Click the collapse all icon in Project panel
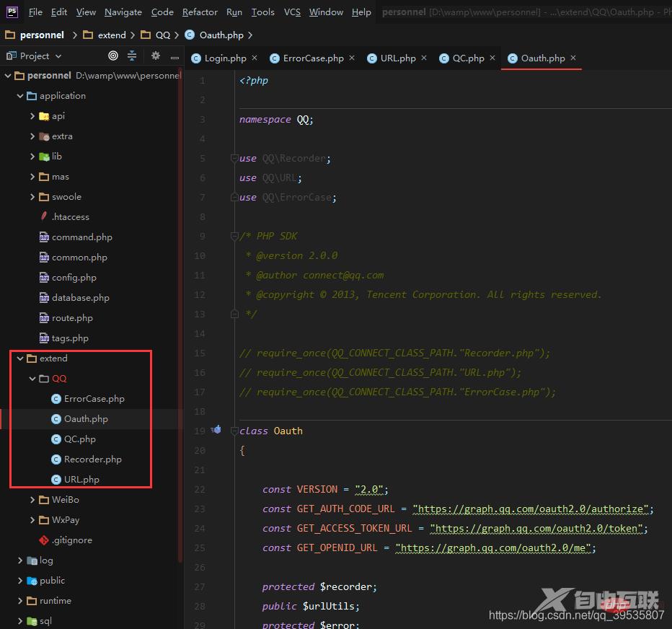Viewport: 672px width, 629px height. pos(132,56)
